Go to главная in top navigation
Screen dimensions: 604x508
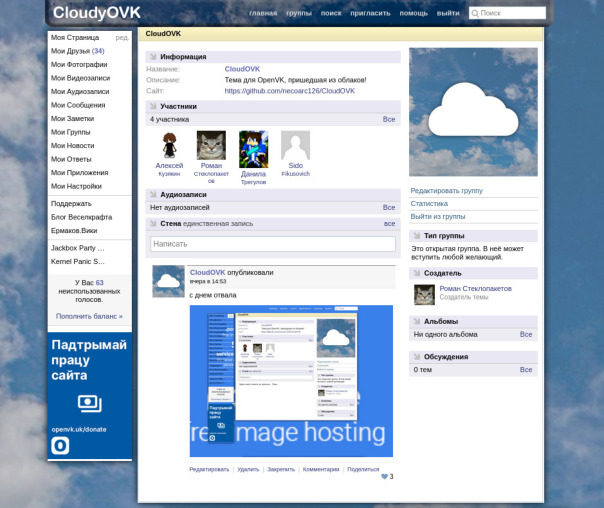coord(263,13)
